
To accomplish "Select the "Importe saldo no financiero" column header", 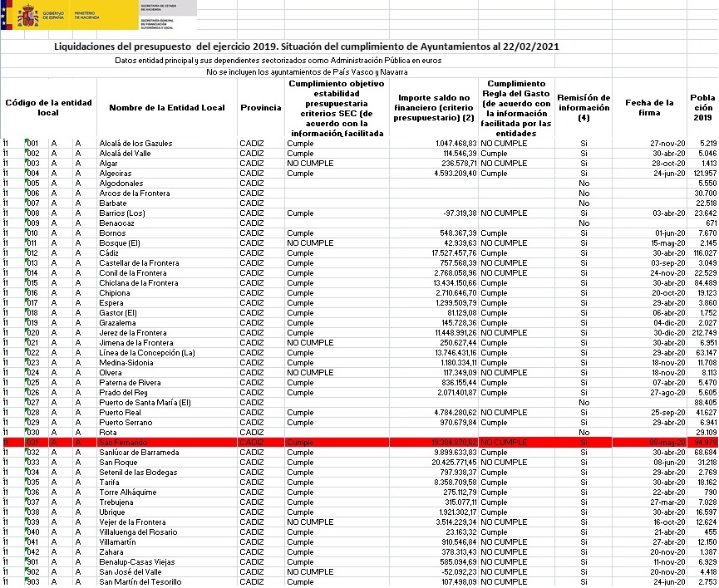I will click(432, 108).
